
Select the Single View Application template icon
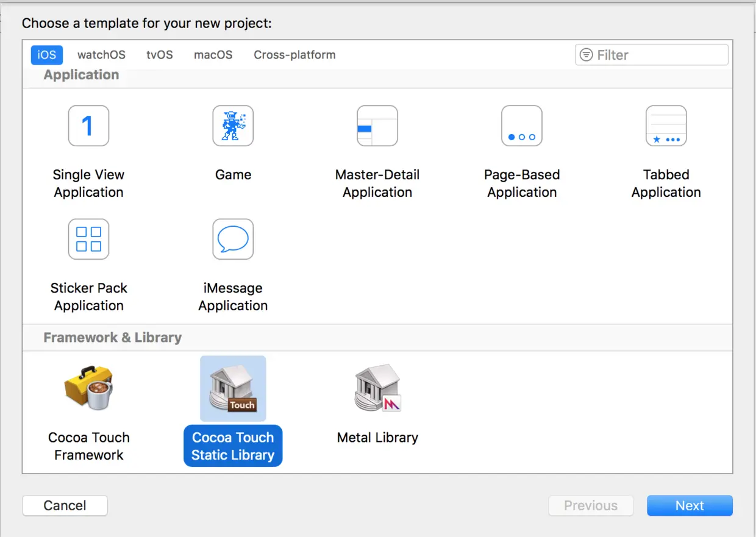88,126
